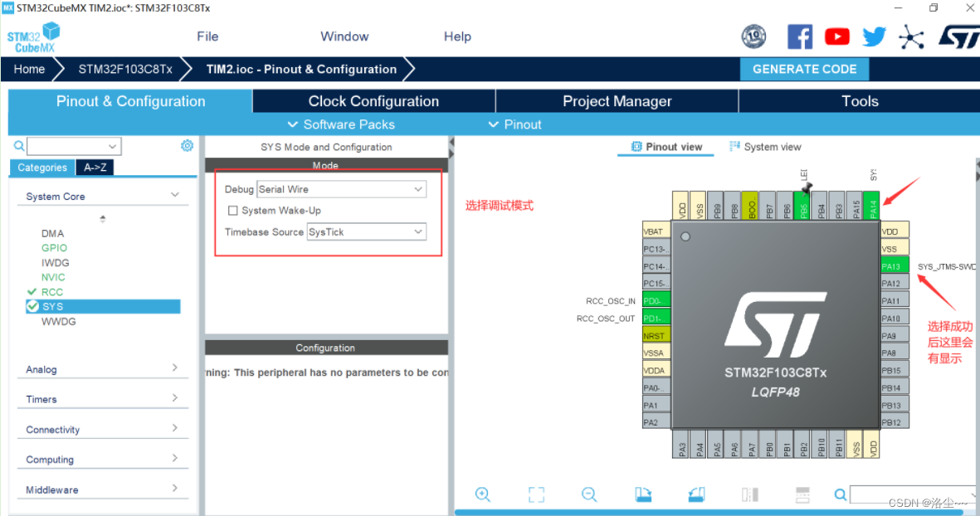The image size is (980, 516).
Task: Rotate the chip clockwise
Action: coord(643,494)
